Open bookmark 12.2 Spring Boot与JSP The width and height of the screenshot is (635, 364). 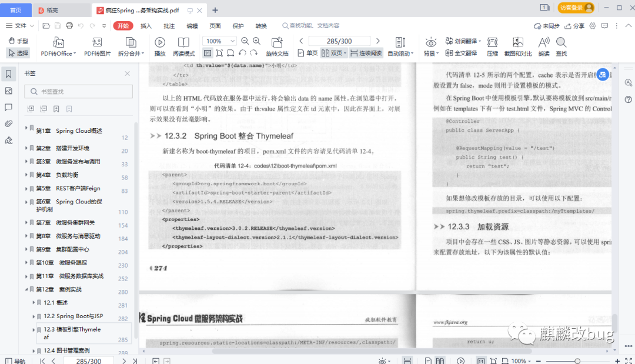pyautogui.click(x=73, y=316)
